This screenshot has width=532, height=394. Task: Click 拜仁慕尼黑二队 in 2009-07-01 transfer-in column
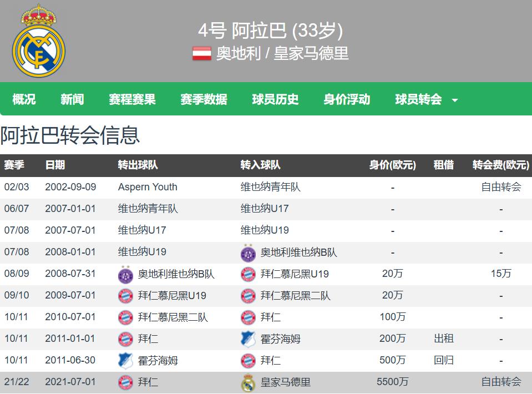(295, 296)
